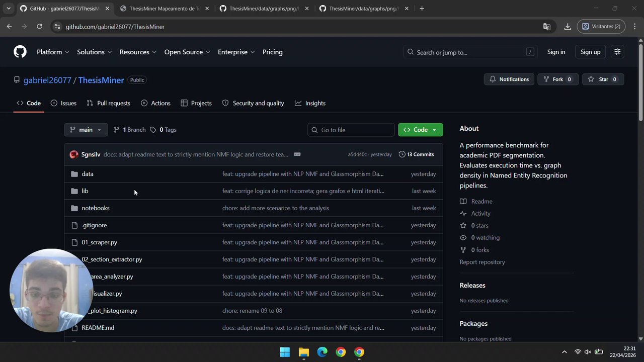Screen dimensions: 644x362
Task: View the 0 watching link
Action: point(480,238)
